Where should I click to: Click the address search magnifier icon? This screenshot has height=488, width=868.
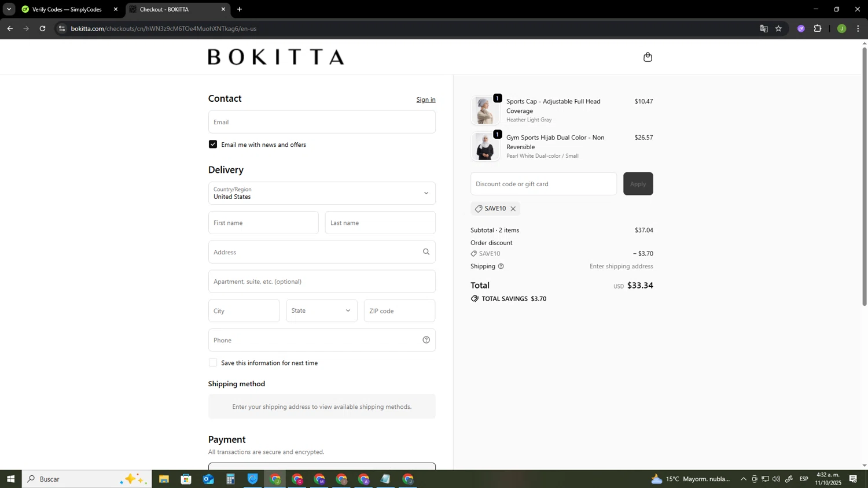[426, 252]
